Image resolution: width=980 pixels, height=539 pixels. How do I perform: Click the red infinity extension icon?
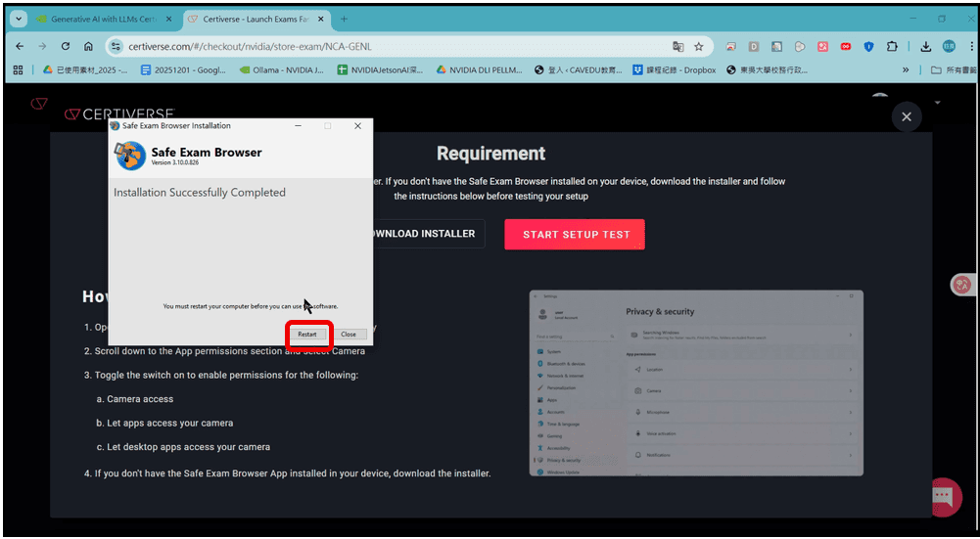click(846, 46)
